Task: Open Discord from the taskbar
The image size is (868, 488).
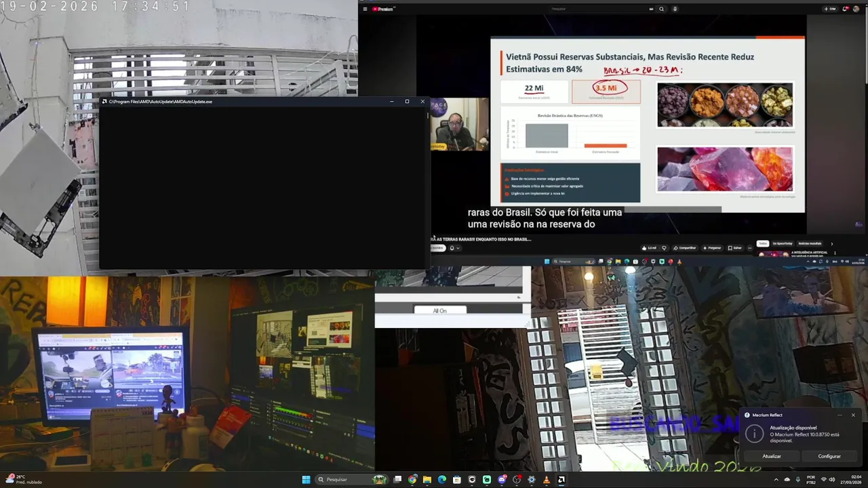Action: click(x=502, y=480)
